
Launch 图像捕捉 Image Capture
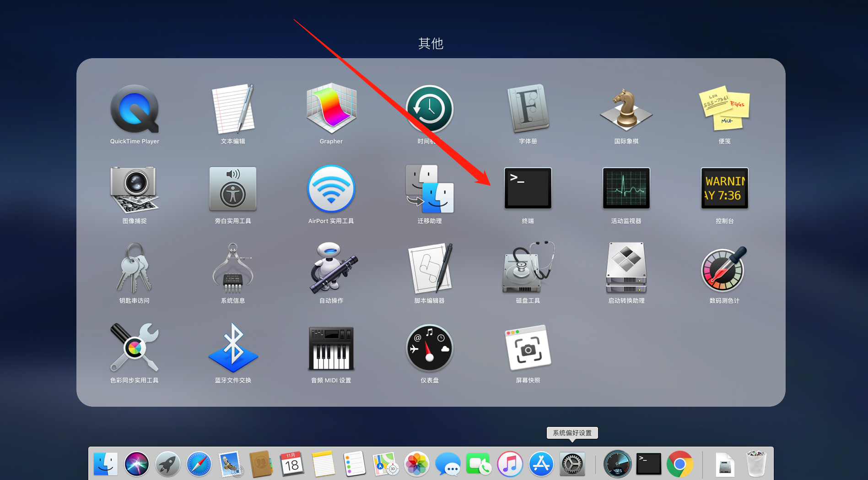(x=135, y=189)
